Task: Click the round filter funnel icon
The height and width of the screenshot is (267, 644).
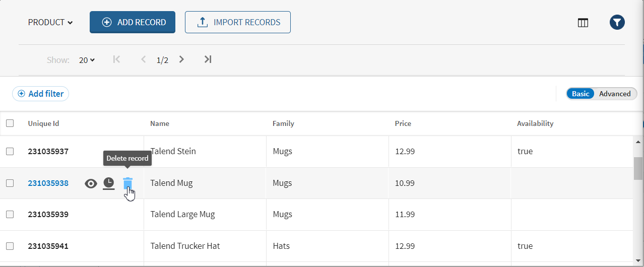Action: pyautogui.click(x=617, y=22)
